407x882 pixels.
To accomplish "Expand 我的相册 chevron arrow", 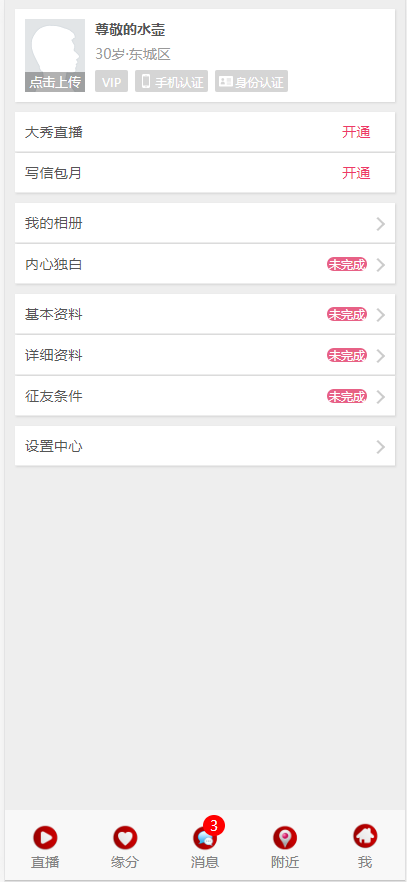I will click(x=381, y=224).
